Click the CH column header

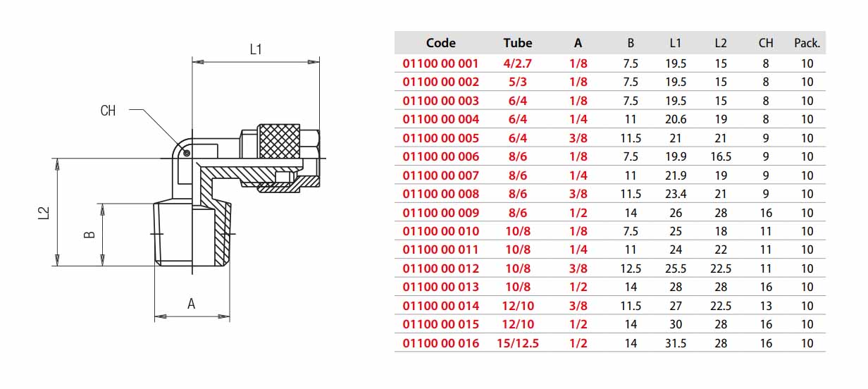coord(766,43)
